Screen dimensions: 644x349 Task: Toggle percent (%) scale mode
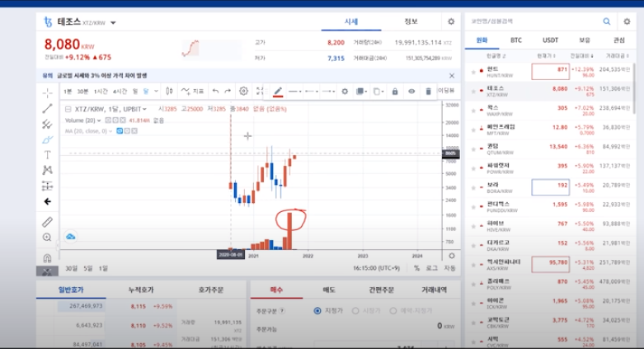pos(417,268)
